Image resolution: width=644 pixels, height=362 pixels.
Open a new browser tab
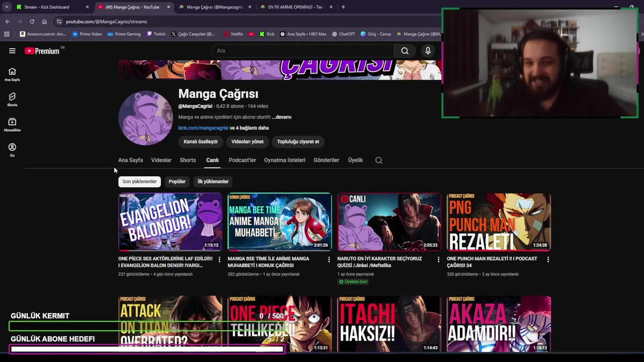coord(343,7)
